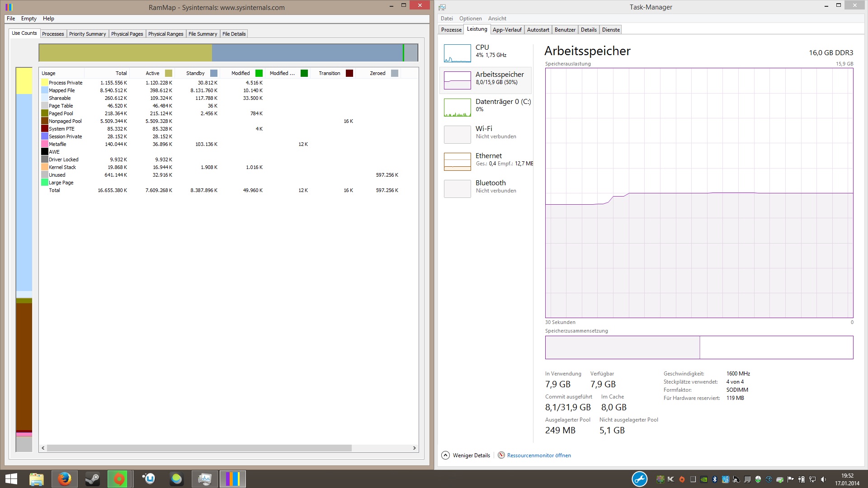The image size is (868, 488).
Task: Open Origin from the taskbar
Action: click(119, 479)
